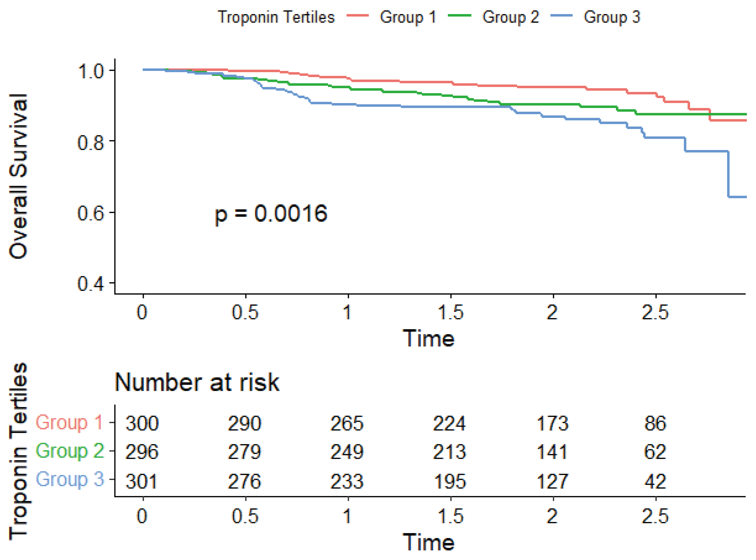Screen dimensions: 756x560
Task: Select the Troponin Tertiles legend title
Action: click(x=276, y=17)
